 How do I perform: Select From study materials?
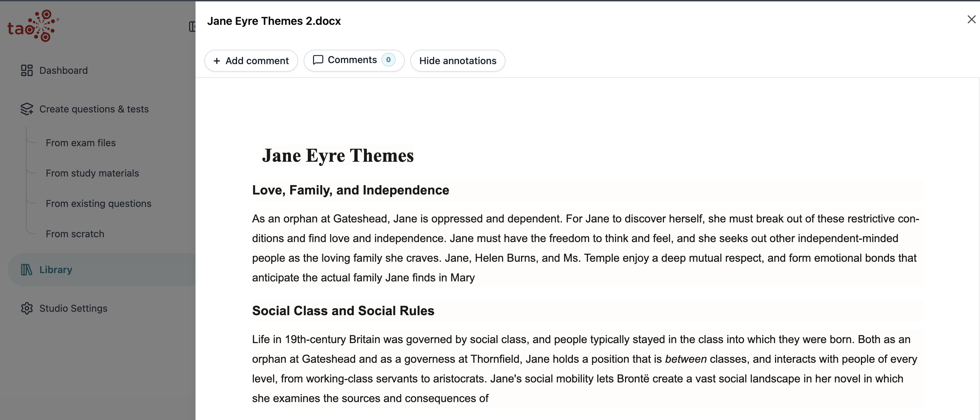pyautogui.click(x=92, y=173)
